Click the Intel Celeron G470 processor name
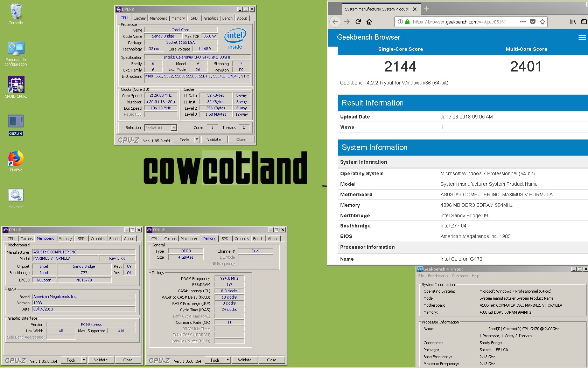The image size is (588, 368). (461, 259)
